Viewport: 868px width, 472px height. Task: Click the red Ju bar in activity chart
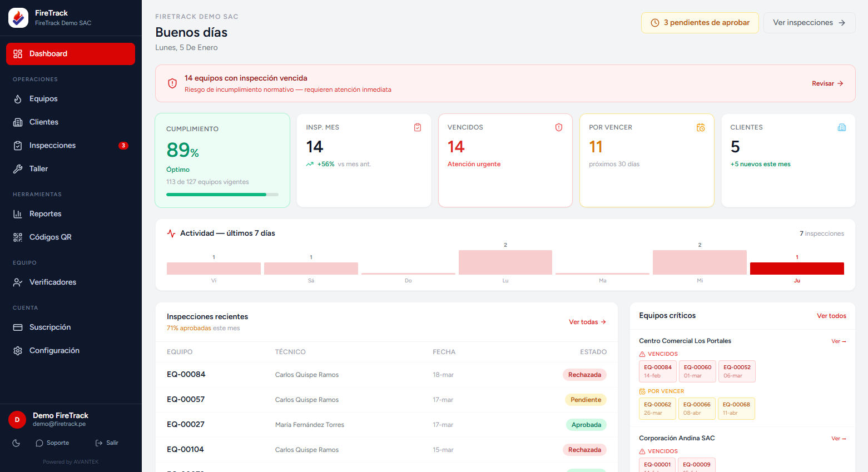pyautogui.click(x=796, y=269)
